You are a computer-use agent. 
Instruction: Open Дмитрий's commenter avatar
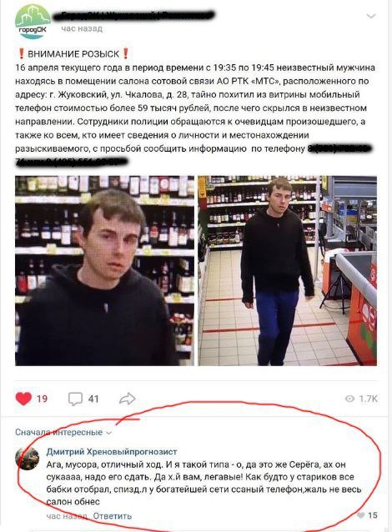click(x=28, y=458)
